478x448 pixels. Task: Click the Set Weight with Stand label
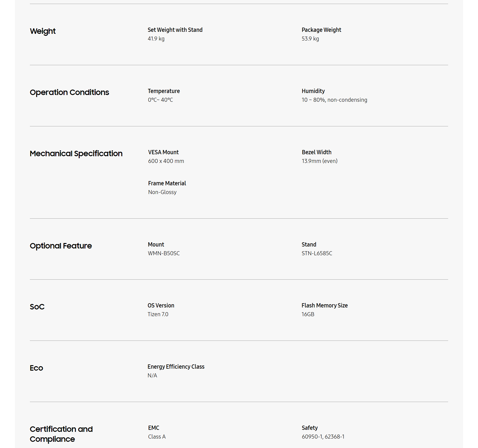175,30
